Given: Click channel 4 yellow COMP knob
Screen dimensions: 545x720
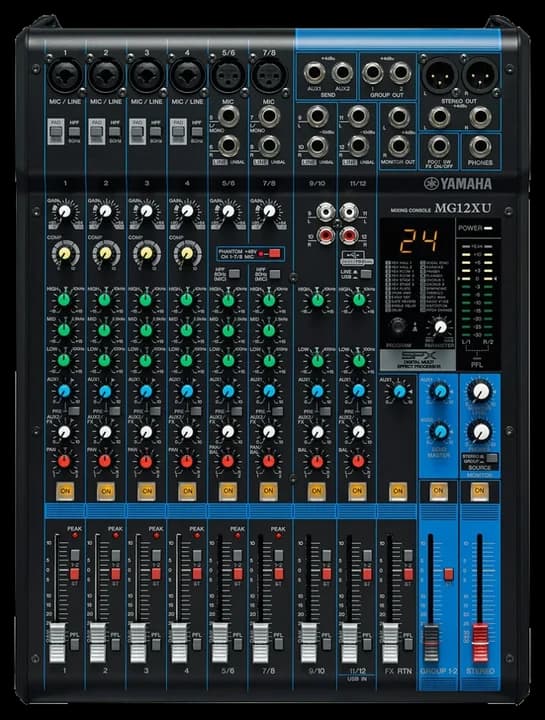Looking at the screenshot, I should (187, 253).
